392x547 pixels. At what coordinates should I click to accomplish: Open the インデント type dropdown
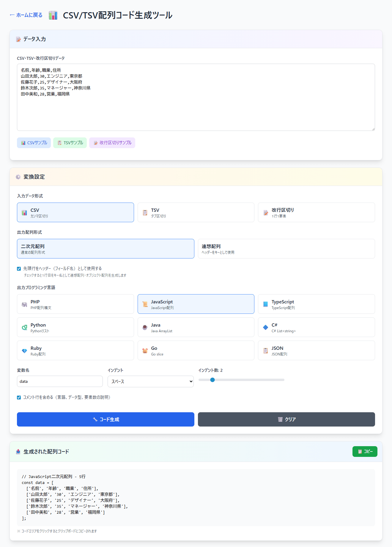pyautogui.click(x=150, y=381)
